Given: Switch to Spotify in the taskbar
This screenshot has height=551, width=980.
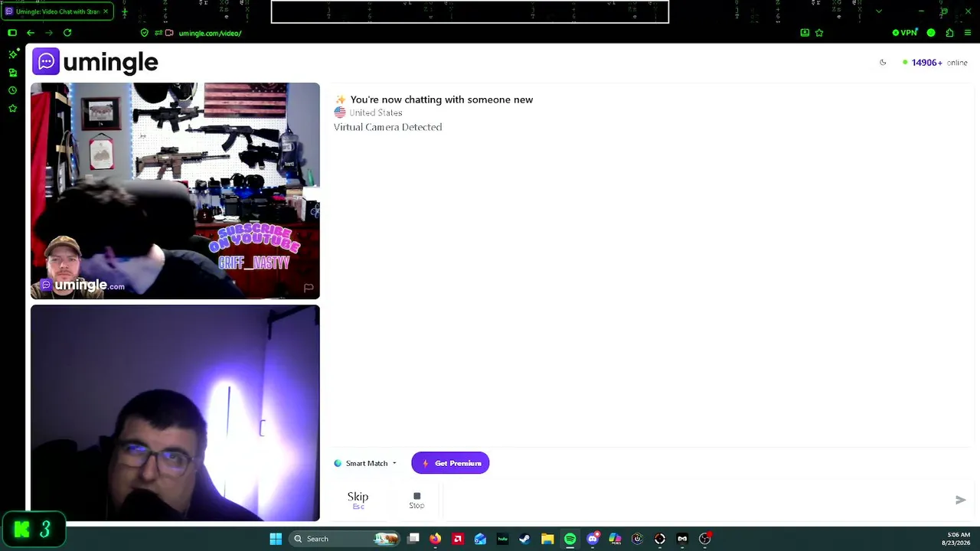Looking at the screenshot, I should coord(570,539).
